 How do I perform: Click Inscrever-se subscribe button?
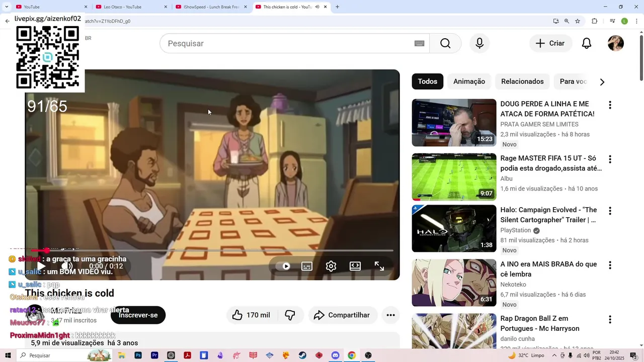[138, 315]
